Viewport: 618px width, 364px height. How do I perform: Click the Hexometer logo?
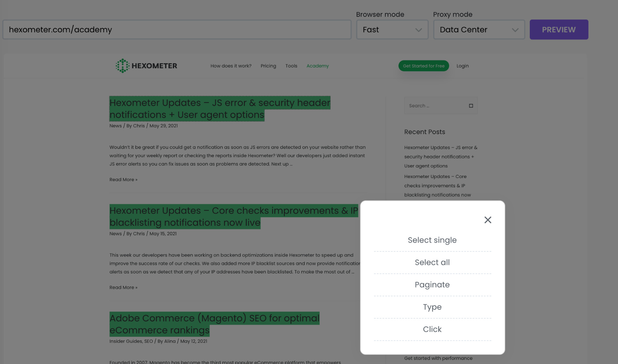click(x=147, y=66)
